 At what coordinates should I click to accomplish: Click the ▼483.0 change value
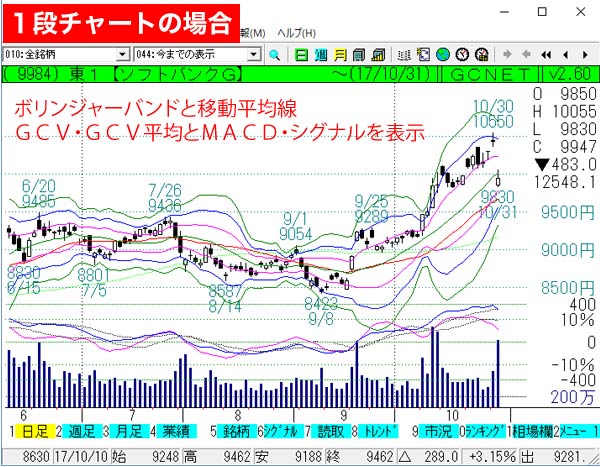point(566,165)
